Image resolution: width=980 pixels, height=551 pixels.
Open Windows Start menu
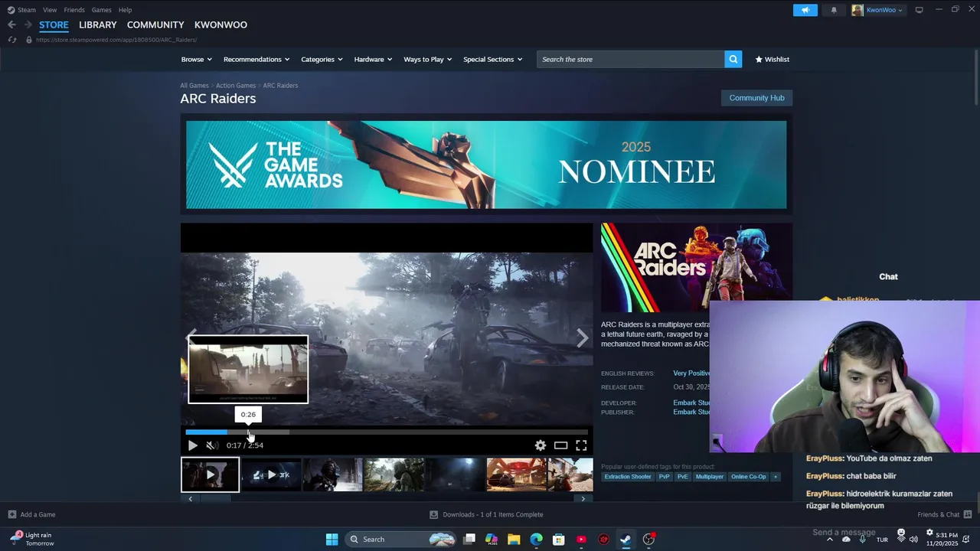pyautogui.click(x=332, y=540)
